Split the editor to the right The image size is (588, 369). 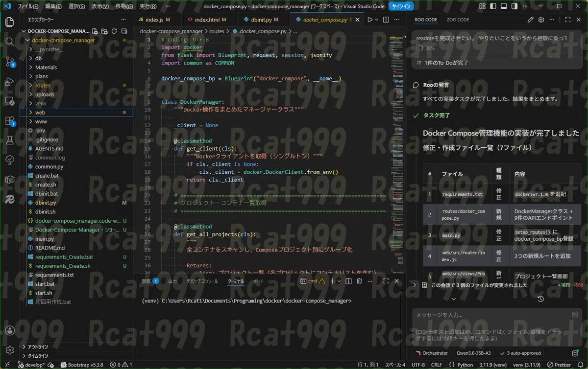386,20
